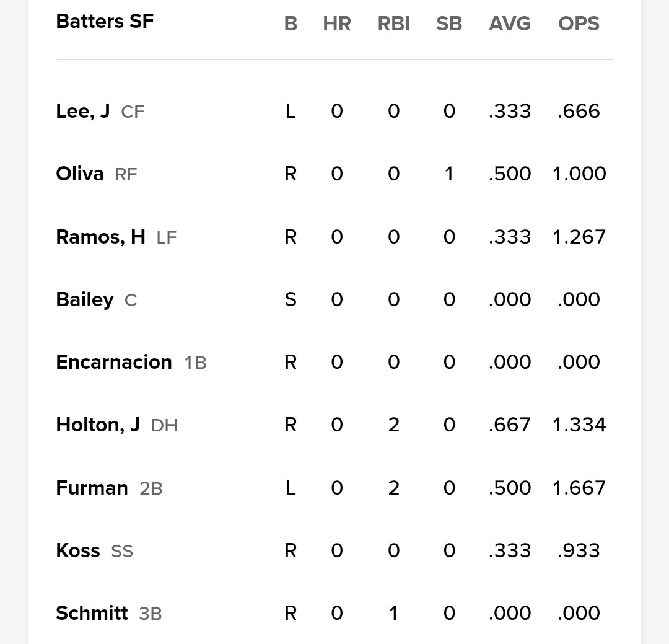Image resolution: width=669 pixels, height=644 pixels.
Task: Select Oliva in the batters list
Action: [x=80, y=174]
